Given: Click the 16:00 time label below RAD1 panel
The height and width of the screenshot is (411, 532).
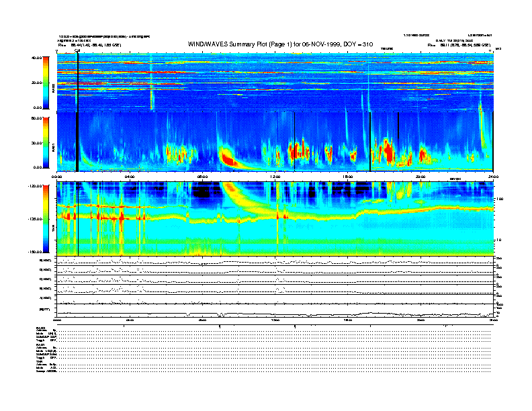Looking at the screenshot, I should pos(348,177).
